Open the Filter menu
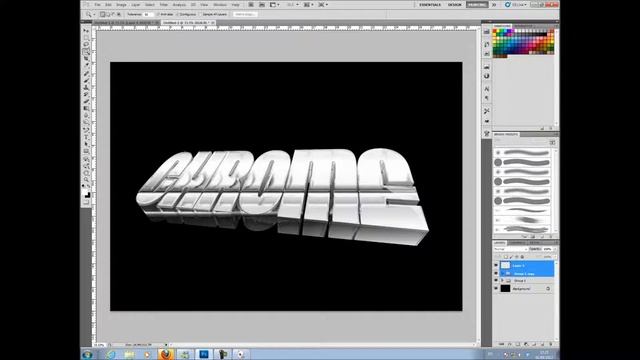This screenshot has height=360, width=640. coord(164,4)
